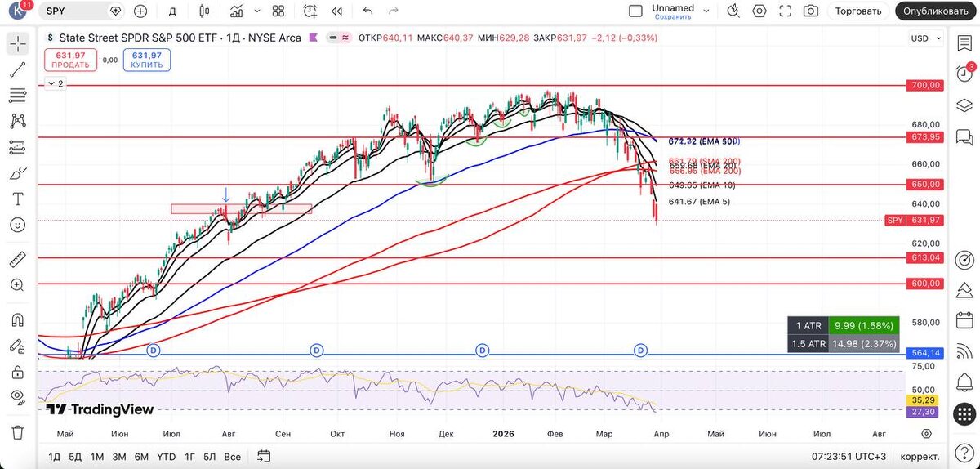Open the alerts panel with badge
Image resolution: width=980 pixels, height=469 pixels.
tap(964, 73)
